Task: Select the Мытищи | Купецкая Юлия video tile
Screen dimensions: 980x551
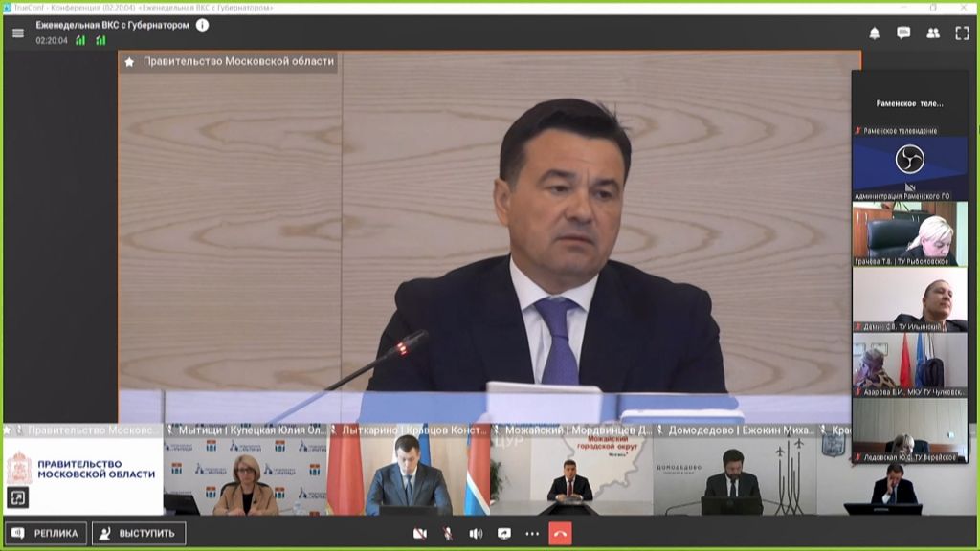Action: pyautogui.click(x=245, y=470)
